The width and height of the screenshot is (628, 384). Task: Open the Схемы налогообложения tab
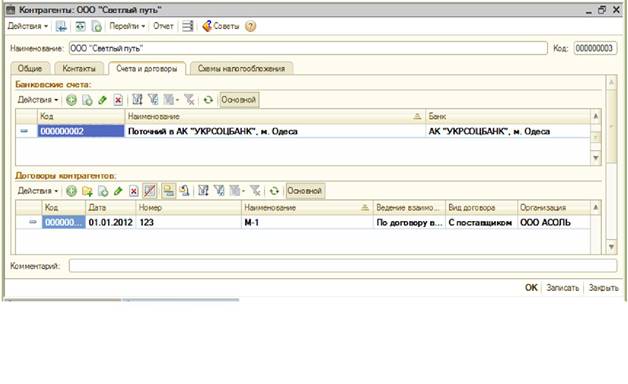click(242, 68)
